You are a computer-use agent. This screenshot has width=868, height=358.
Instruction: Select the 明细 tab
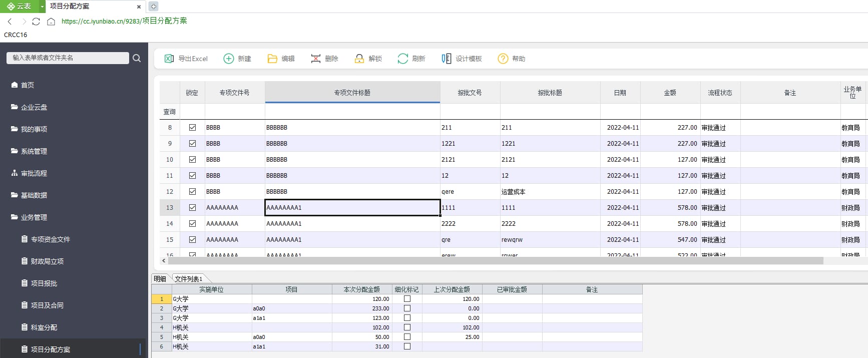pyautogui.click(x=160, y=279)
